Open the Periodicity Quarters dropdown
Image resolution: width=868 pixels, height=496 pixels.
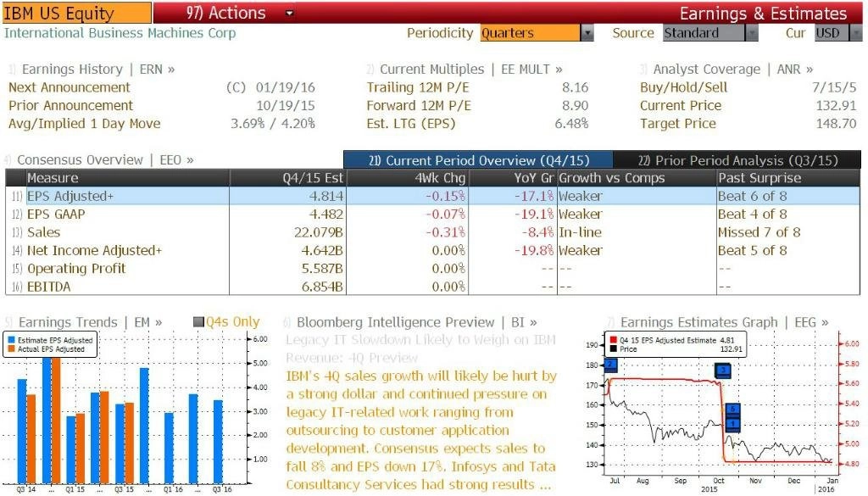coord(537,33)
